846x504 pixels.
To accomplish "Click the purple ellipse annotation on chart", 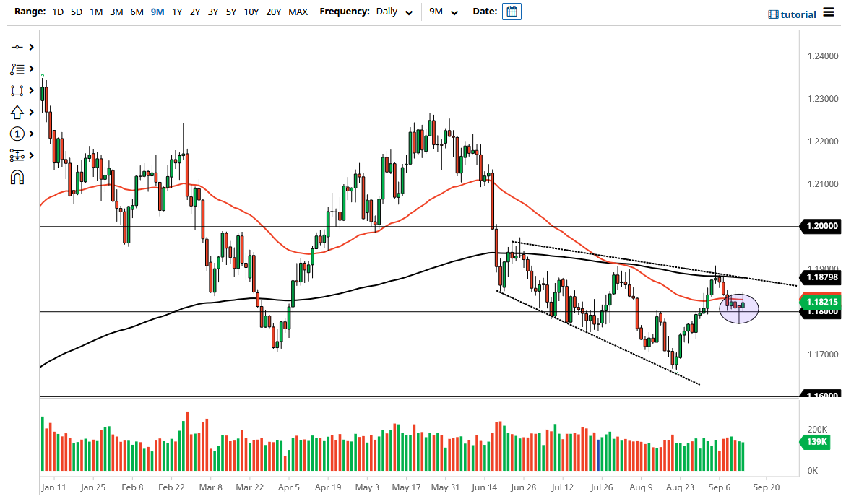I will [738, 308].
